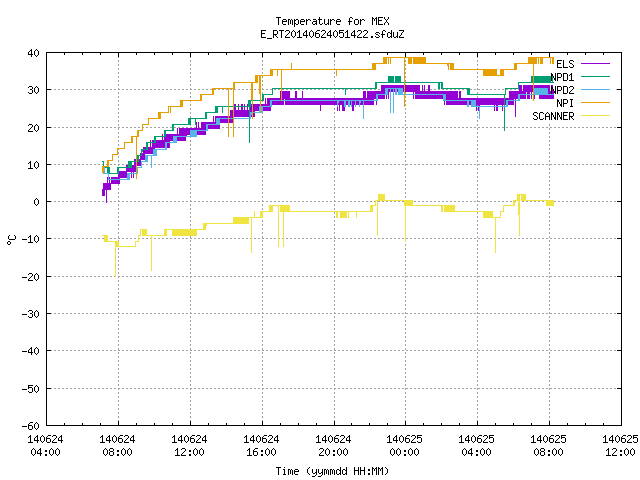Click the chart title 'Temperature for MEX'

[332, 21]
